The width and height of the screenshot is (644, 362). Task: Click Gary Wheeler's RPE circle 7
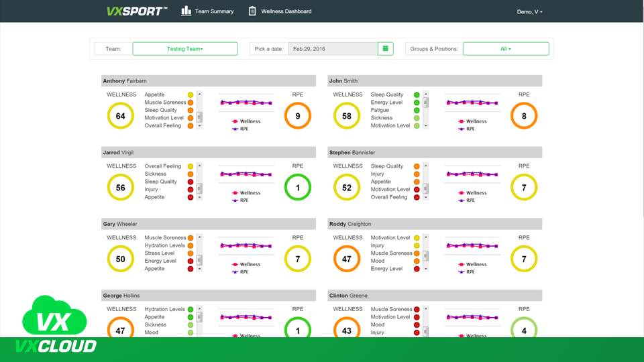(x=298, y=259)
